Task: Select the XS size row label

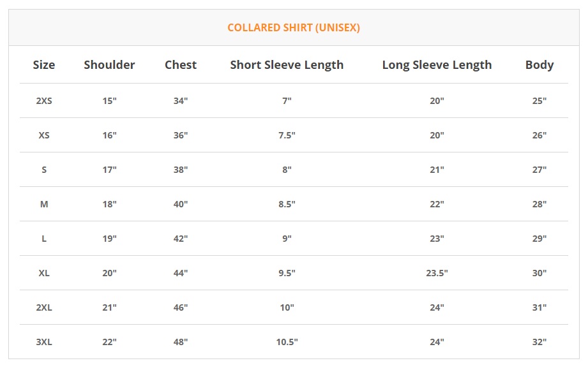Action: pos(44,135)
